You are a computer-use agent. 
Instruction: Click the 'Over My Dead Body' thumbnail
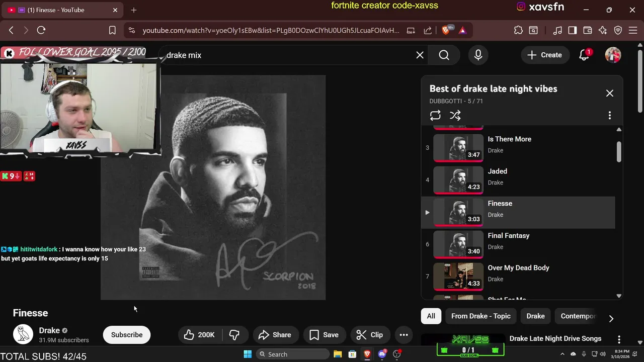click(458, 277)
